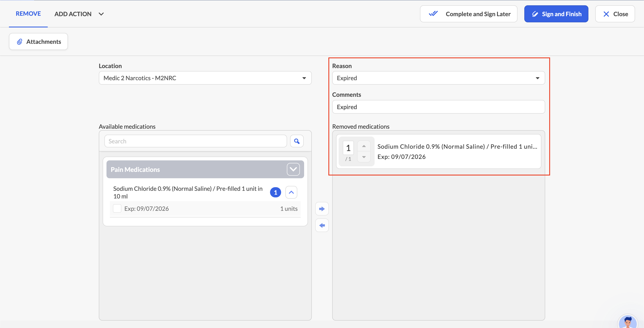The height and width of the screenshot is (328, 644).
Task: Close the removal form
Action: [615, 14]
